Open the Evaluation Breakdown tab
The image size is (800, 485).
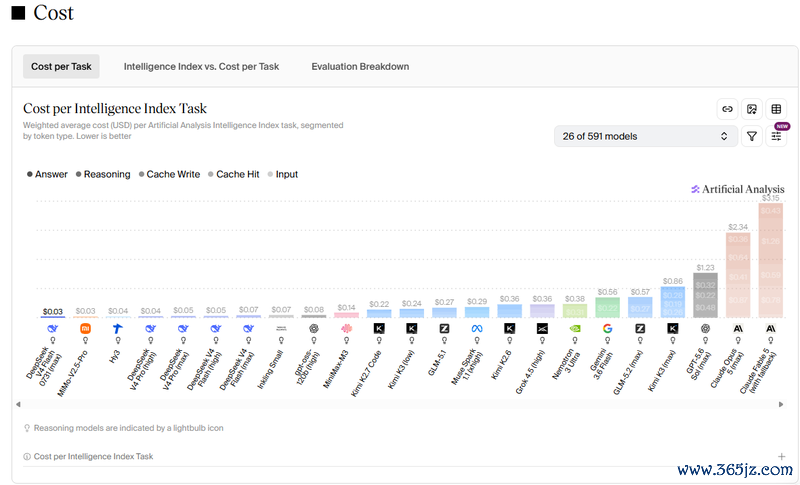(x=360, y=66)
